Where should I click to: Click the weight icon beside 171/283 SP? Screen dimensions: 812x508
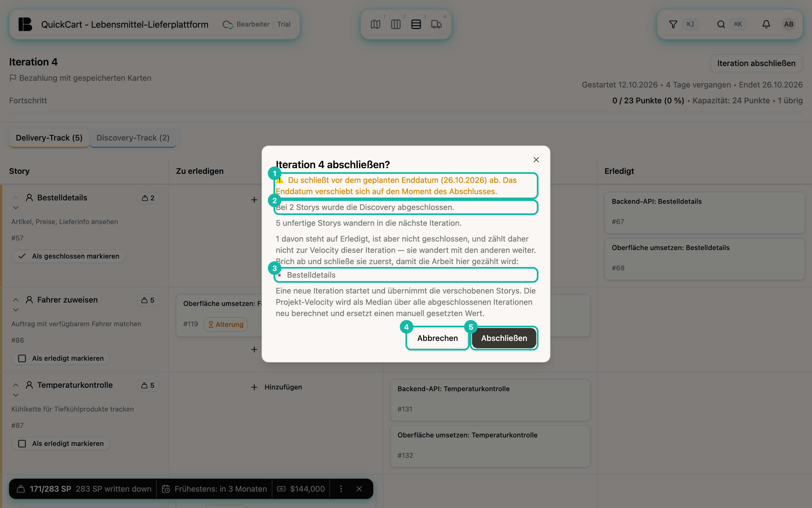21,489
